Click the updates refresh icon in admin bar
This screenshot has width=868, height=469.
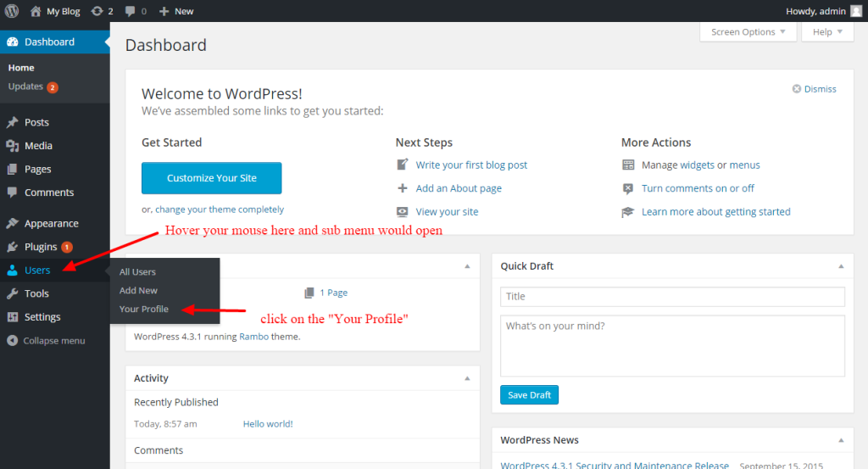coord(97,11)
